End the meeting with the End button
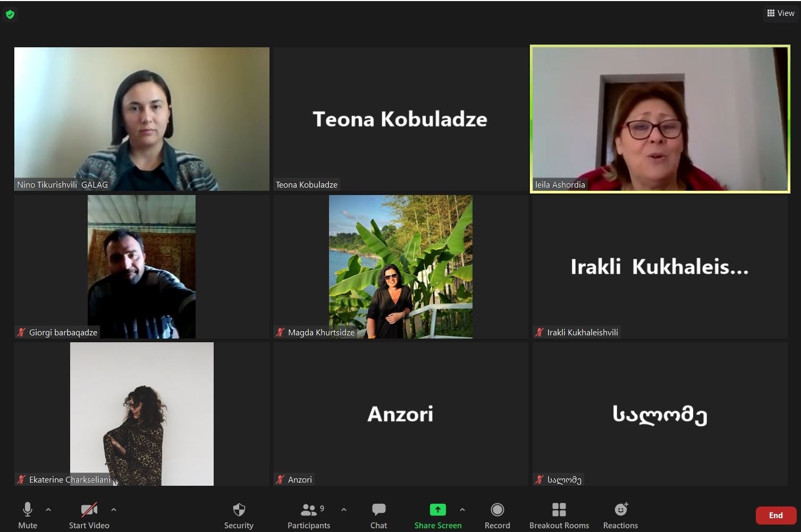Image resolution: width=801 pixels, height=532 pixels. click(x=775, y=515)
